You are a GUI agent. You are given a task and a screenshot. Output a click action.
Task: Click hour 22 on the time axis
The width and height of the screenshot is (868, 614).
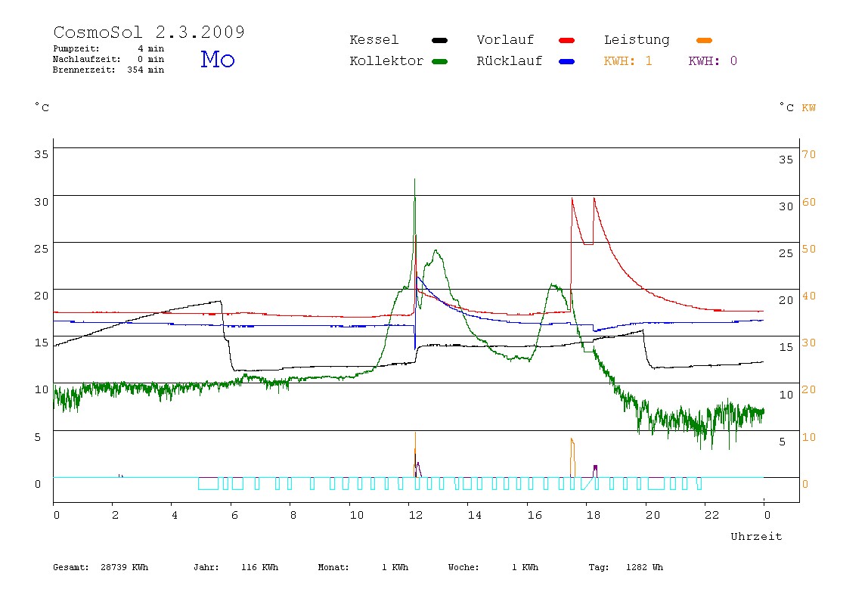tap(712, 516)
